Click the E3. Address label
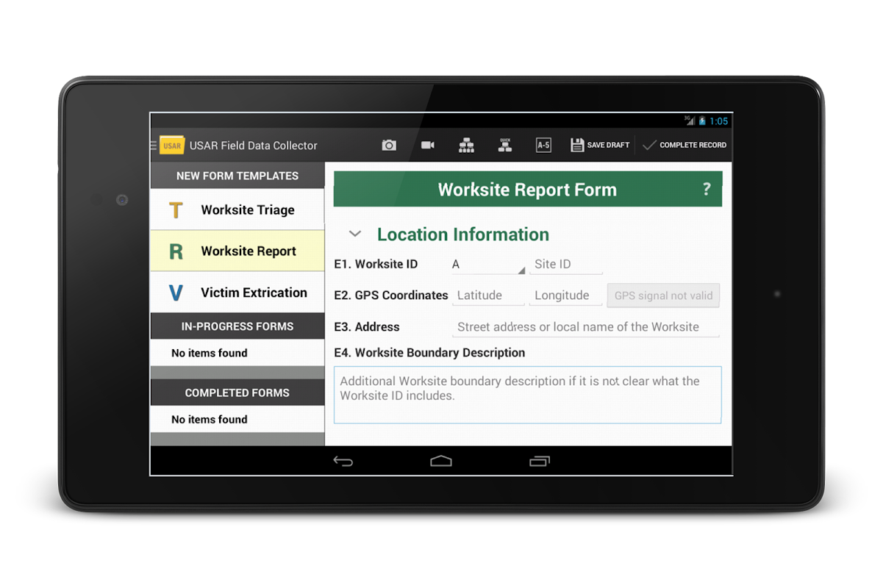The image size is (883, 588). (367, 327)
